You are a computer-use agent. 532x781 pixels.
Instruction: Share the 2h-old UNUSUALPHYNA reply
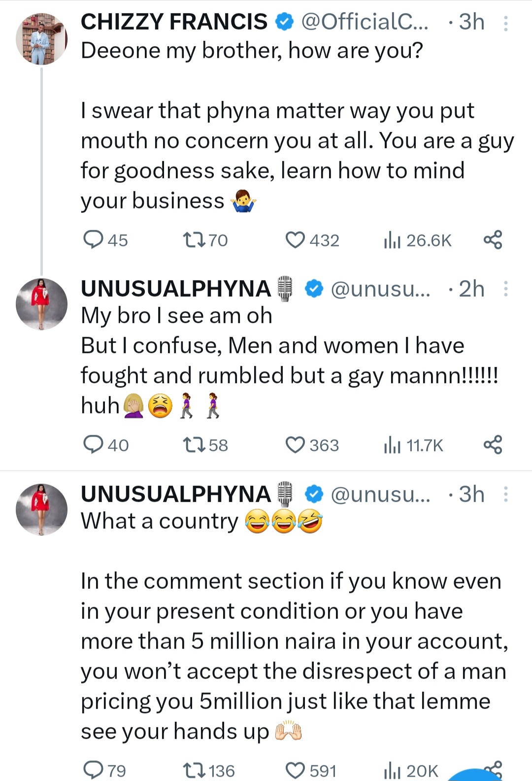493,444
